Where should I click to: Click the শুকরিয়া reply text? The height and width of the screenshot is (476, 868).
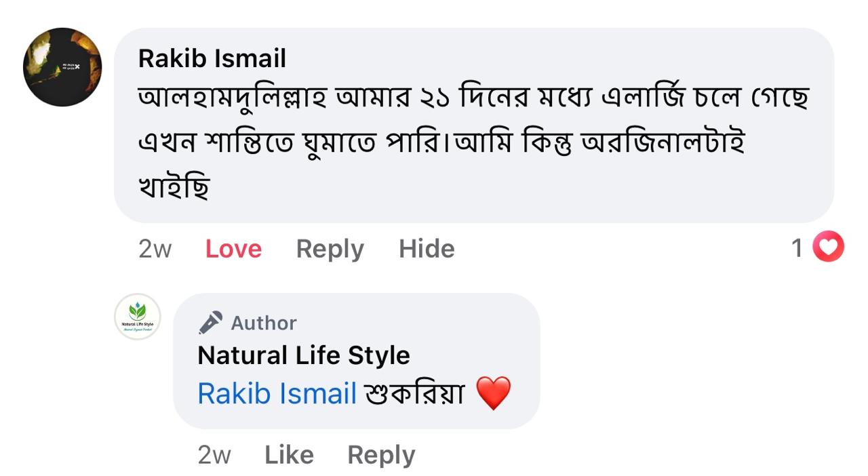414,393
